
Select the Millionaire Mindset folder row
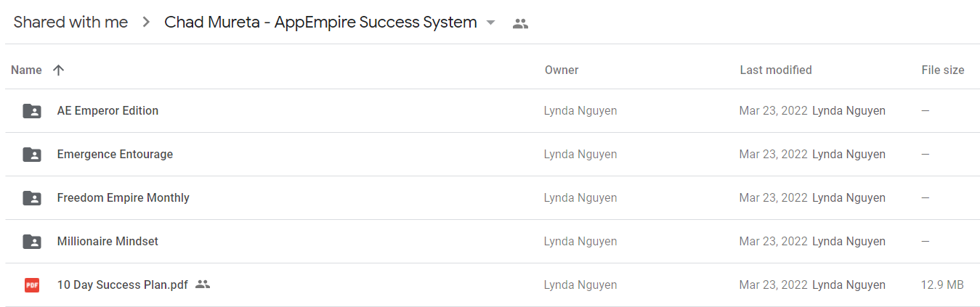tap(493, 242)
